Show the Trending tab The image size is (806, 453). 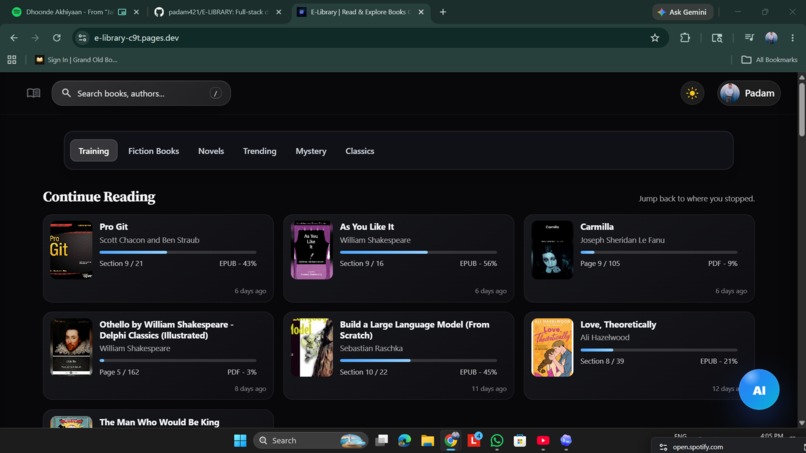coord(260,151)
